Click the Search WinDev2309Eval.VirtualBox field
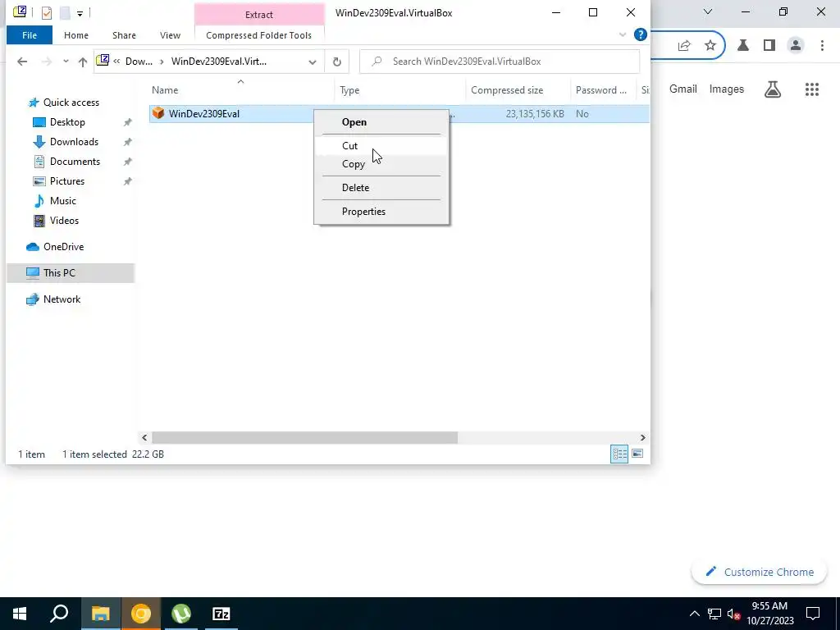The image size is (840, 630). coord(500,62)
